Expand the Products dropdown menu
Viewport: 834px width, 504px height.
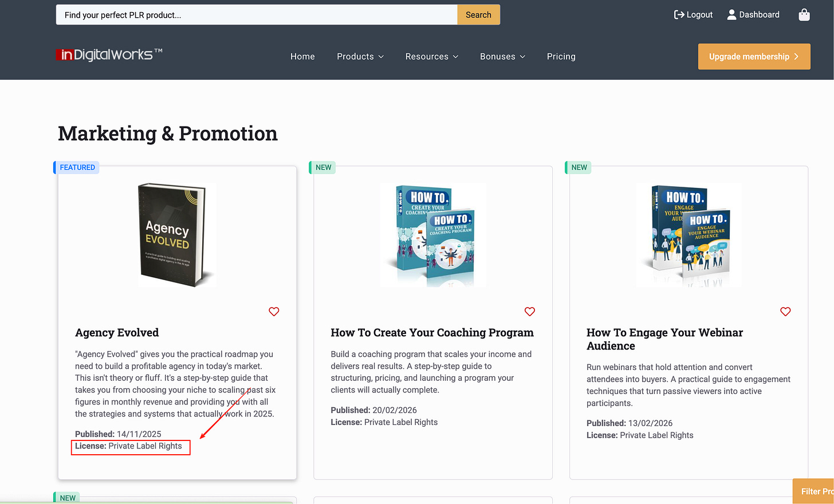click(360, 57)
